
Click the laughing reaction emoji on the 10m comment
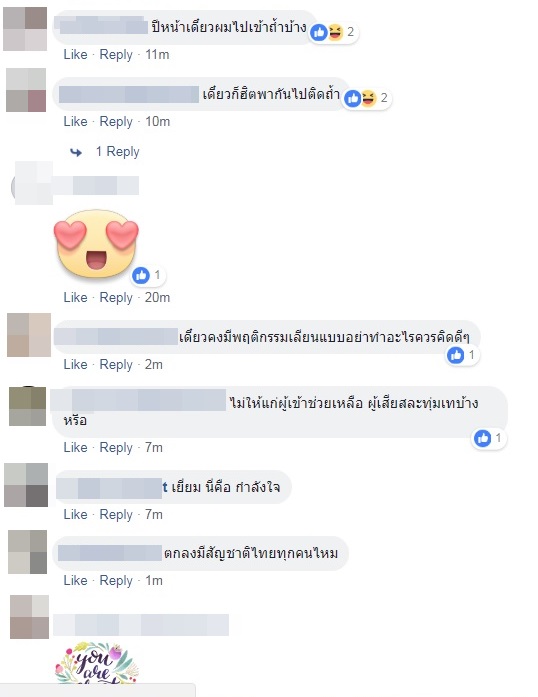(x=368, y=98)
